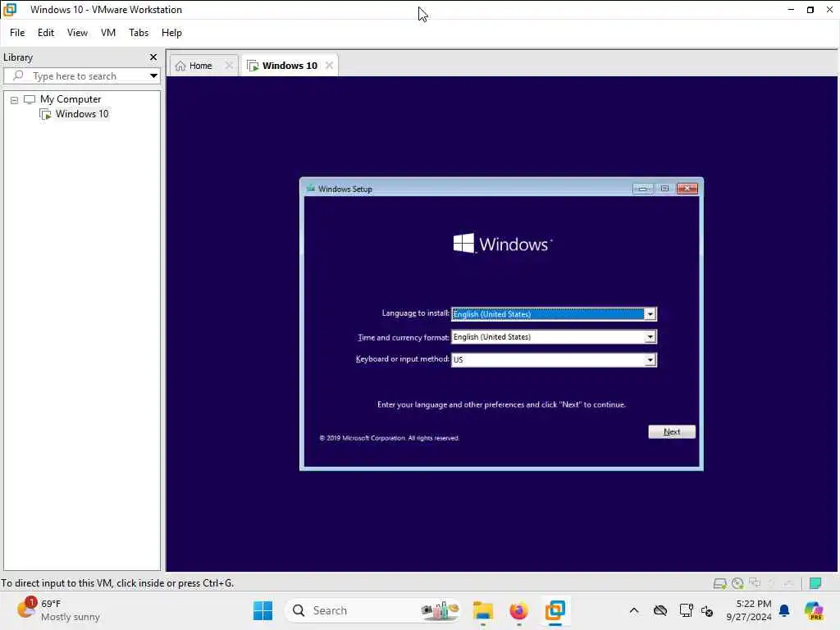Minimize the Windows Setup dialog
Viewport: 840px width, 630px height.
tap(642, 189)
